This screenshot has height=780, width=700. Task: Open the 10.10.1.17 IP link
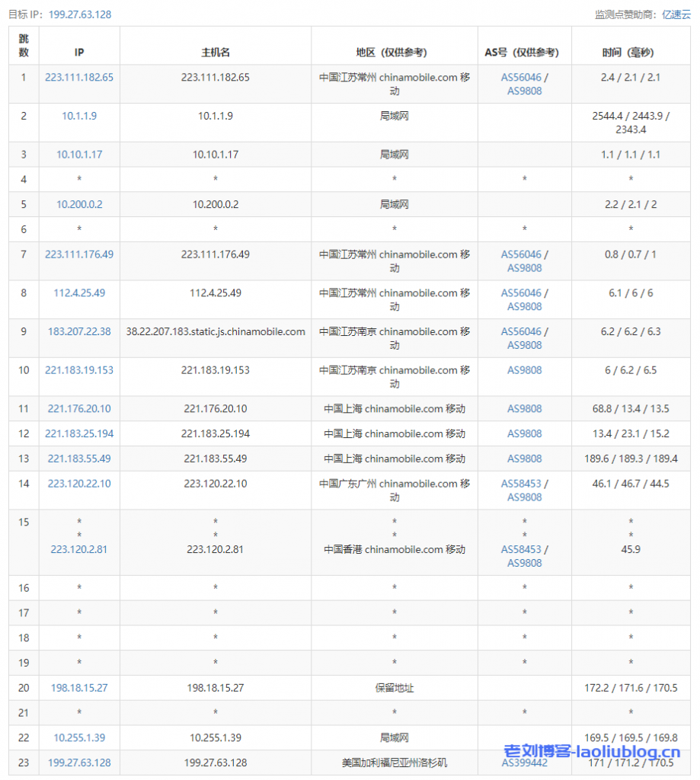click(79, 154)
